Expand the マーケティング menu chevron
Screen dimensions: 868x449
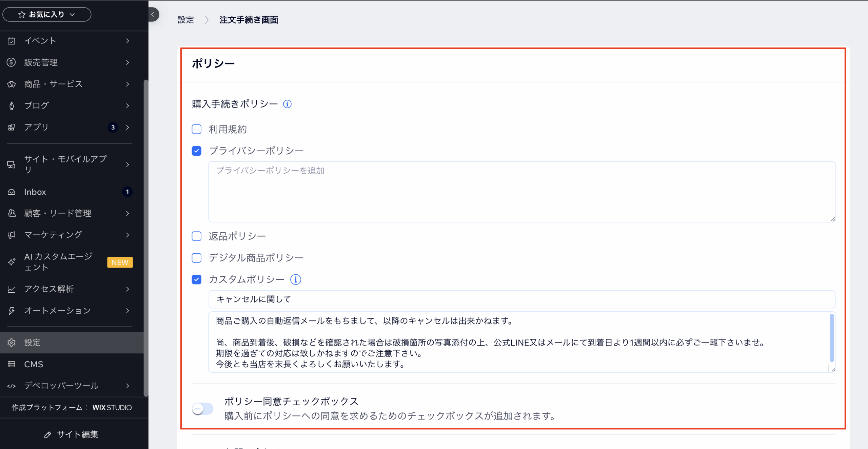pos(127,235)
